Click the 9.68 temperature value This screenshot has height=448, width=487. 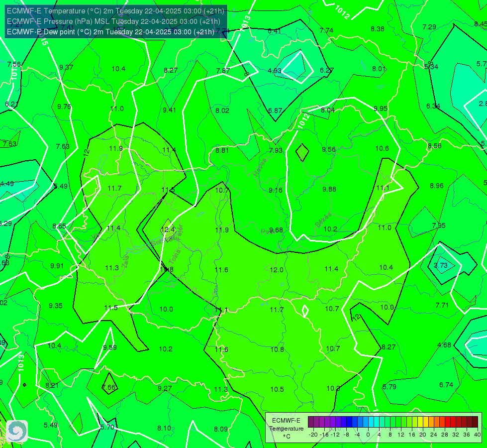click(x=276, y=230)
